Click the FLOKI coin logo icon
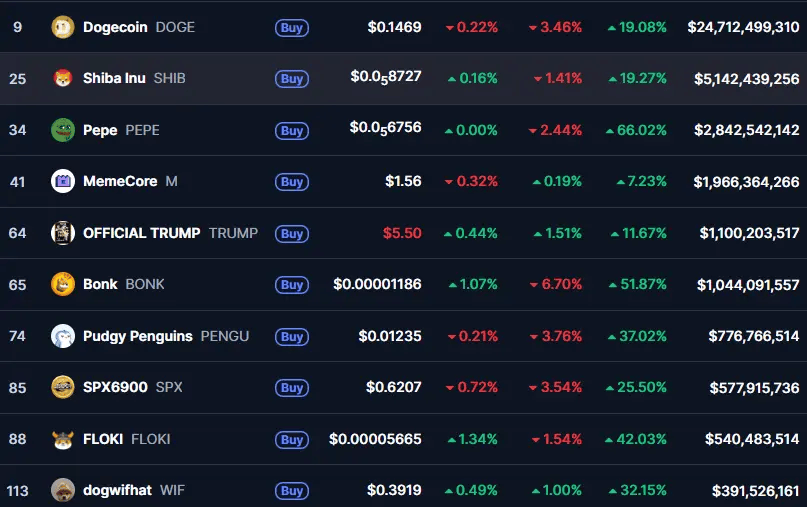 63,439
